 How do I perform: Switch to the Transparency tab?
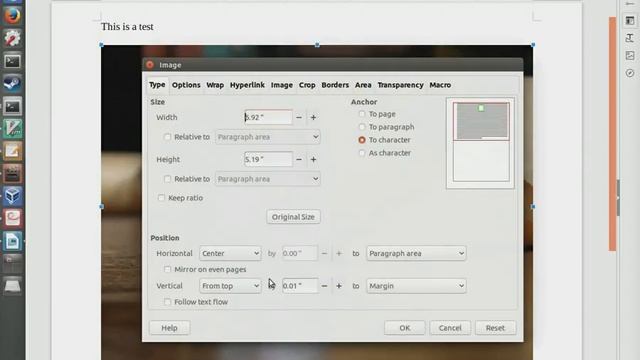400,85
